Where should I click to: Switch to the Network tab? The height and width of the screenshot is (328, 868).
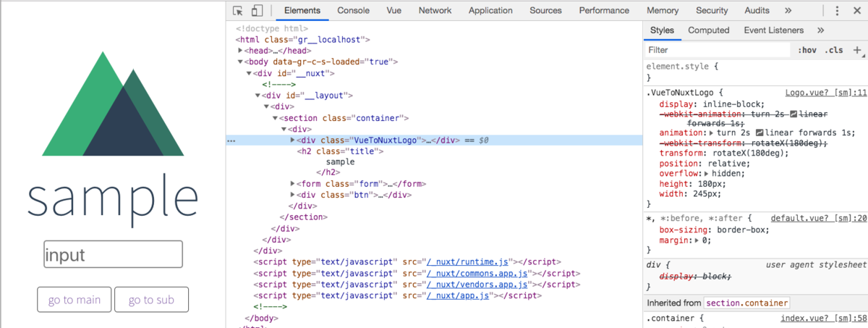[x=435, y=11]
